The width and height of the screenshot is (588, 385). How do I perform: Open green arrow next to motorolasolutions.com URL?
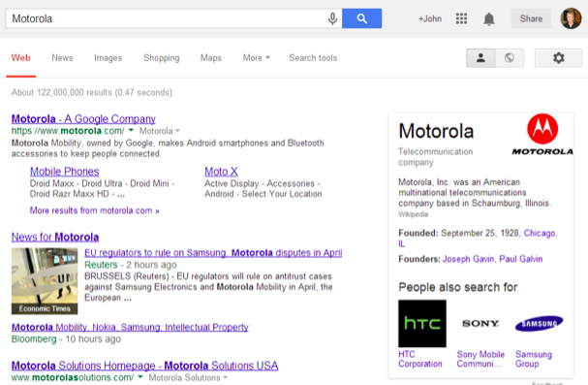[140, 376]
